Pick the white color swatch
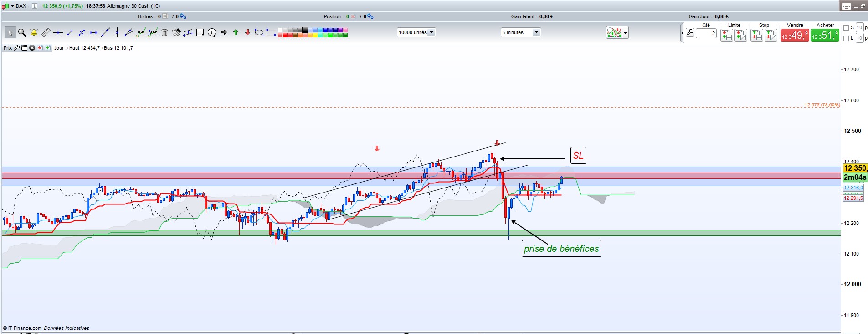 [280, 30]
